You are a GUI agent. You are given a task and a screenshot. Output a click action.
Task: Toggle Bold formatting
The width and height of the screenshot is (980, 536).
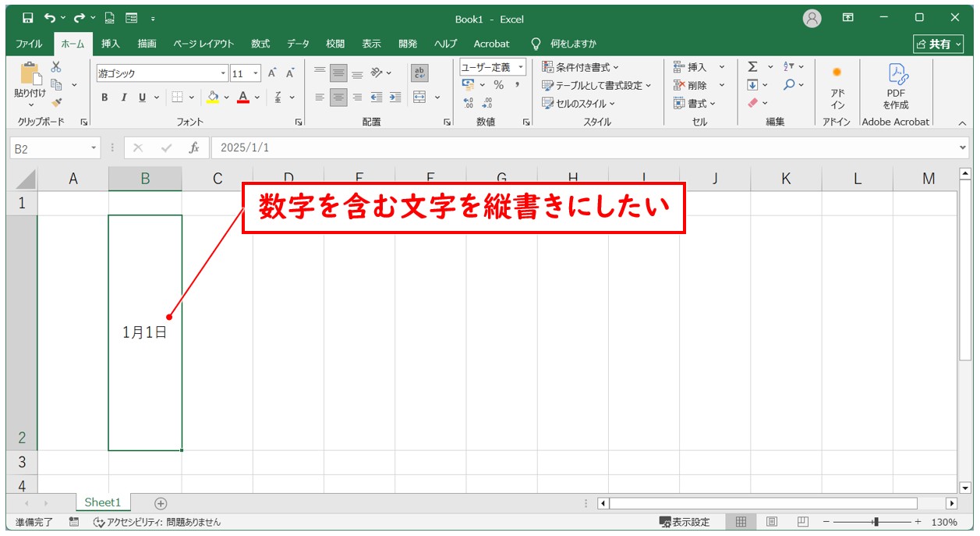point(104,98)
